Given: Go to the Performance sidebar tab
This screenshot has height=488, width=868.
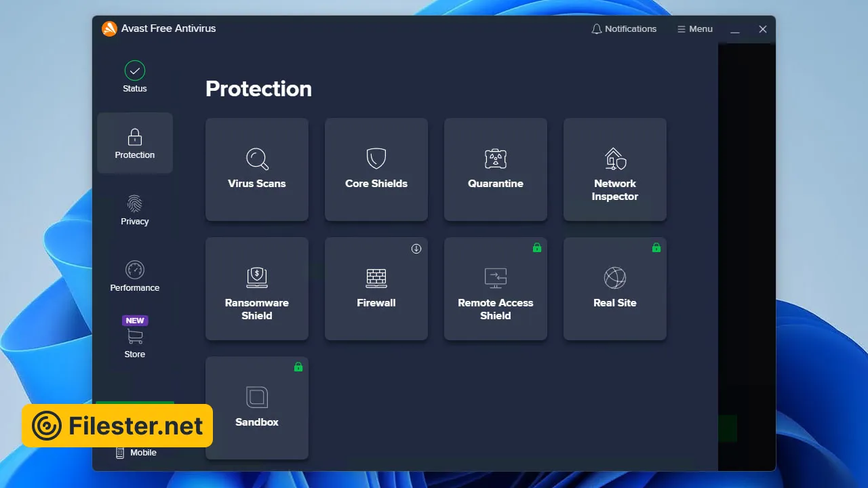Looking at the screenshot, I should click(135, 277).
